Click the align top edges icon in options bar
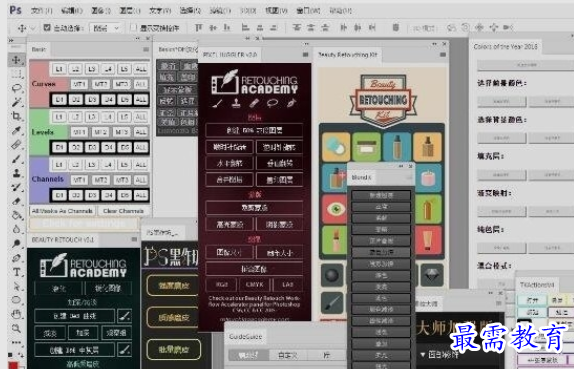574x369 pixels. pyautogui.click(x=198, y=27)
